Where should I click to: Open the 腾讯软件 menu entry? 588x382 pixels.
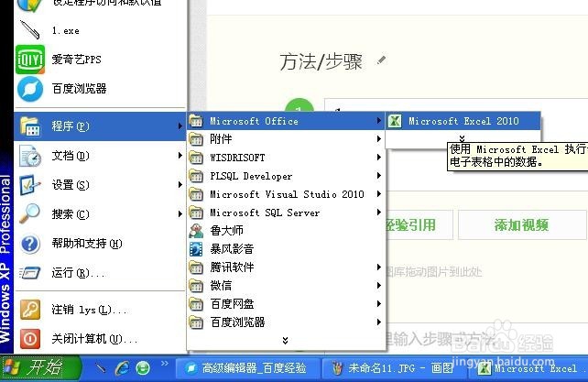pyautogui.click(x=286, y=267)
